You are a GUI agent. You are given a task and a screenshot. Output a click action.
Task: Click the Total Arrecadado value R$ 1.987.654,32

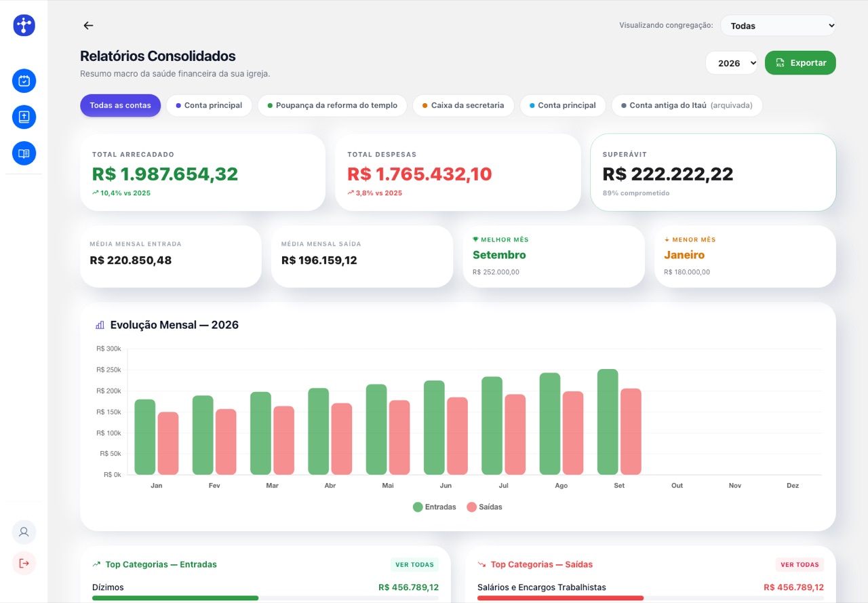point(165,174)
